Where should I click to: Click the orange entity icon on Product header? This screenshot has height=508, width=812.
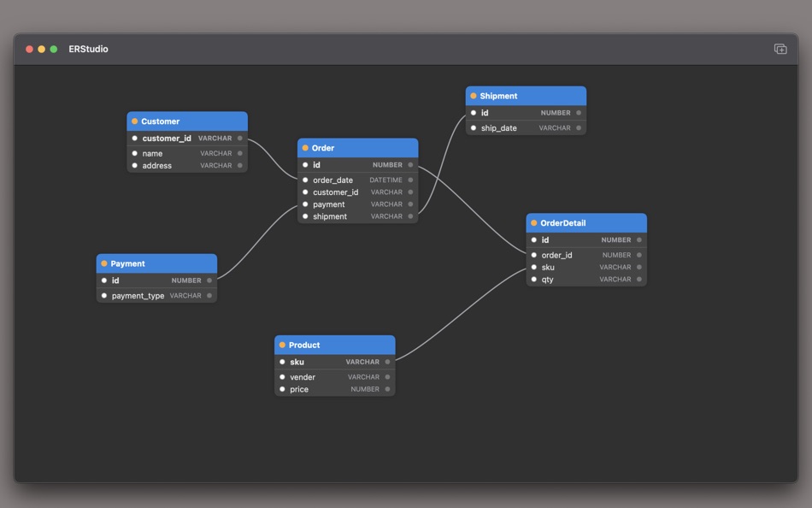(282, 345)
